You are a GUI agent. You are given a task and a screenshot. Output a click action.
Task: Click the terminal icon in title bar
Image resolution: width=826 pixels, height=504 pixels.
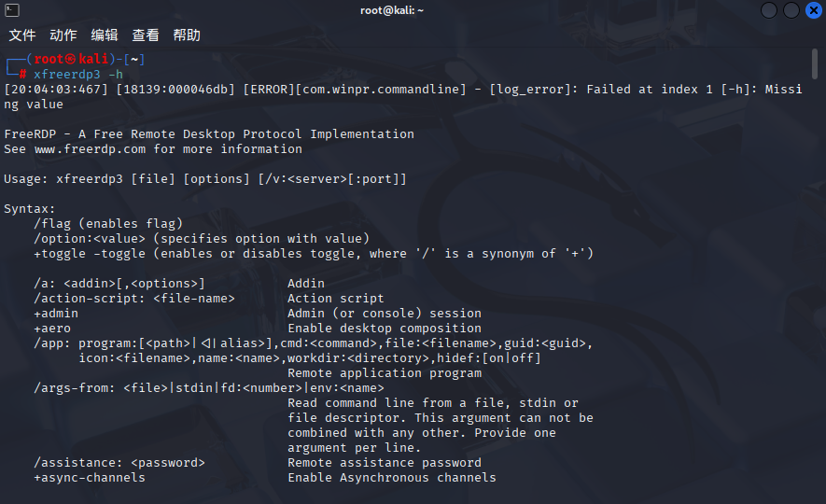pos(11,10)
